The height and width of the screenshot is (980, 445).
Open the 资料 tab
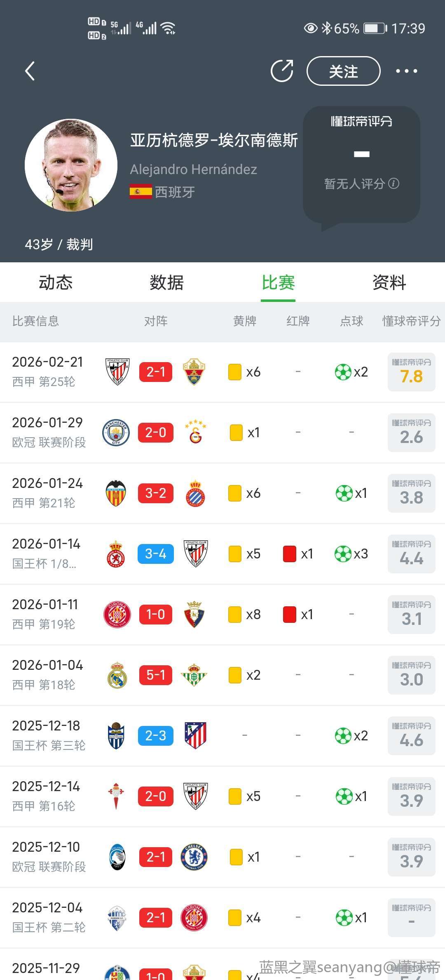point(389,283)
